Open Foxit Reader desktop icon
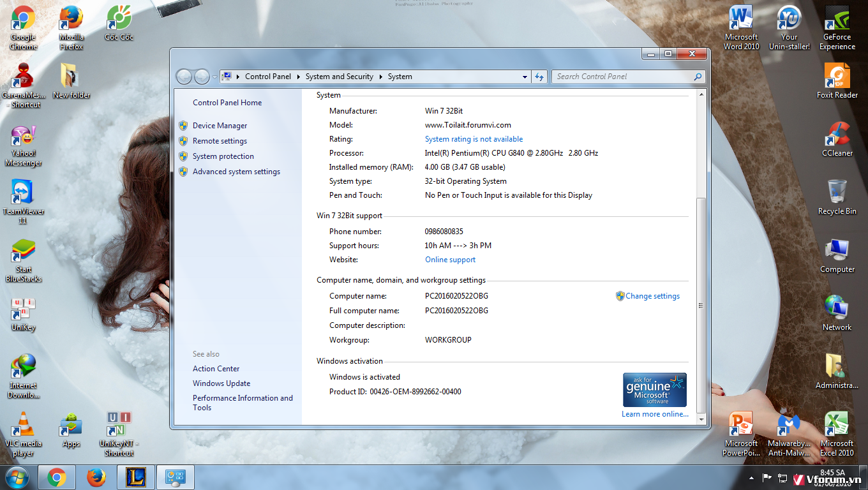Image resolution: width=868 pixels, height=490 pixels. (x=837, y=81)
